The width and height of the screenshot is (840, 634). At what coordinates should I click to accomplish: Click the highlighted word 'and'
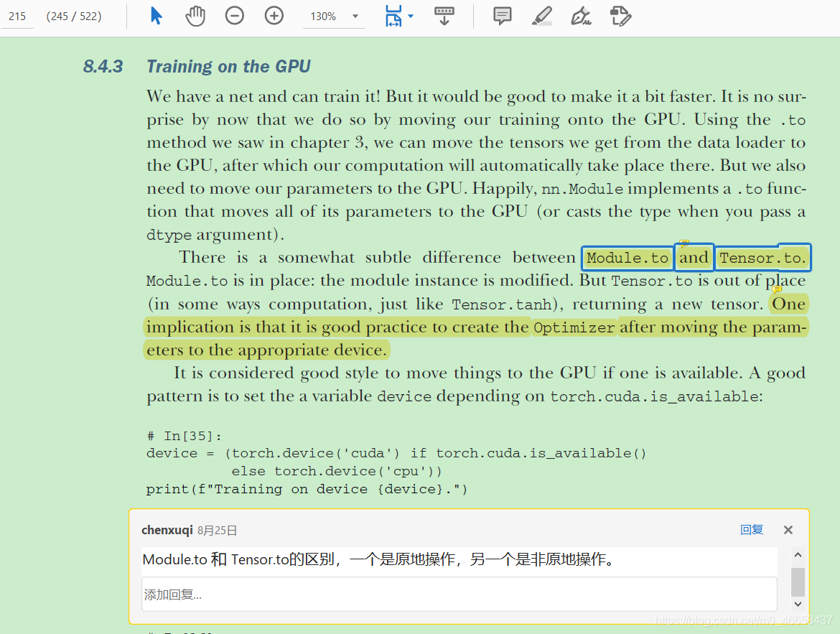(694, 258)
